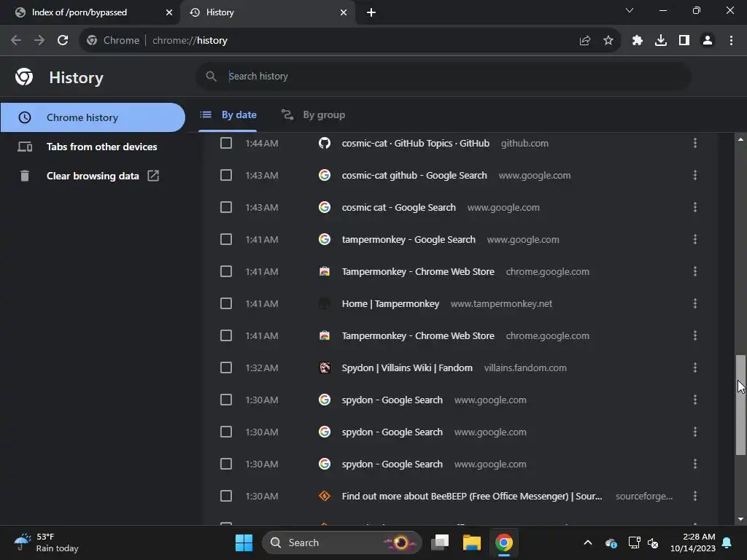This screenshot has width=747, height=560.
Task: Check the tampermonkey Google Search checkbox
Action: click(x=226, y=239)
